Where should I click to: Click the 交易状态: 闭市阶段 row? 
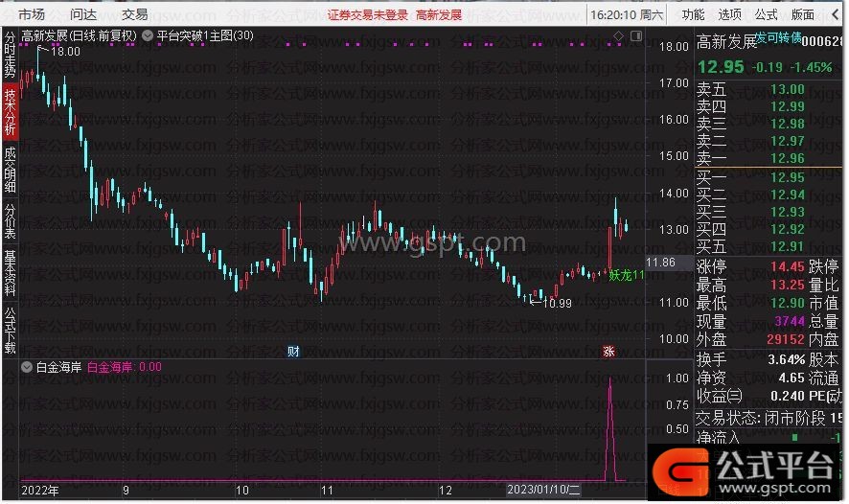pyautogui.click(x=769, y=418)
